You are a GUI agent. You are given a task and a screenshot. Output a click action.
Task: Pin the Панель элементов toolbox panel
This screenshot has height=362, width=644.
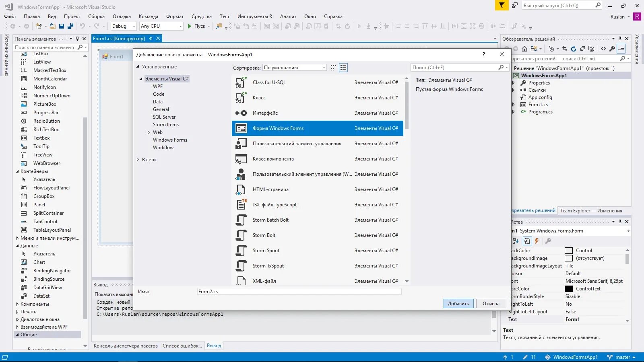tap(78, 39)
